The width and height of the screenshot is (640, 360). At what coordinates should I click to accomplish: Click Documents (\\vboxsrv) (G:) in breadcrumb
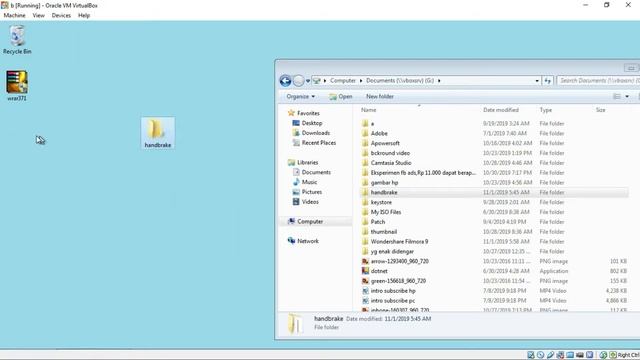400,81
